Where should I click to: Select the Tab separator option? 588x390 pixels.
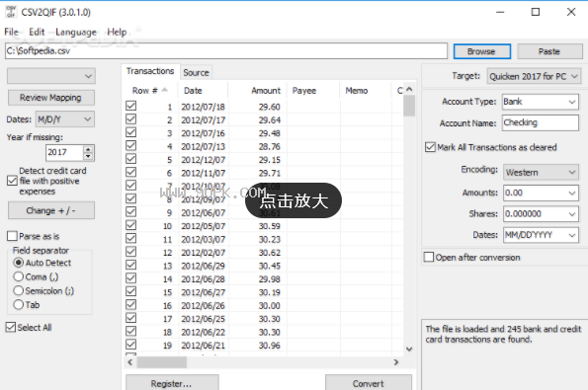19,304
